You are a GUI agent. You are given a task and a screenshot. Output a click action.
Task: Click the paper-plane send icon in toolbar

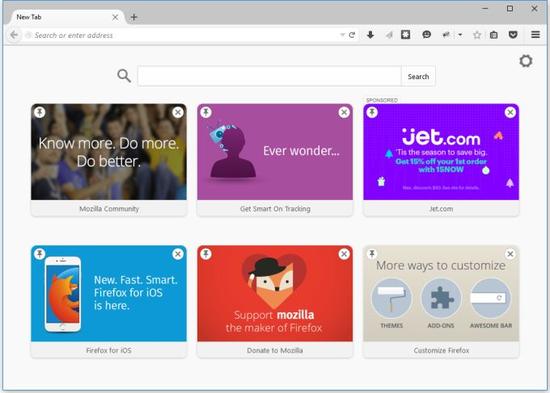[x=389, y=35]
